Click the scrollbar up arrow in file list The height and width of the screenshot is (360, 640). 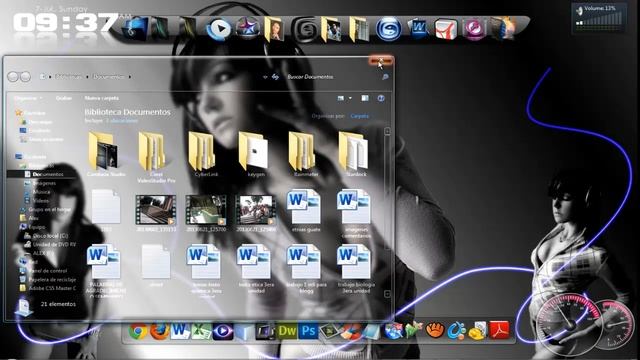pyautogui.click(x=387, y=131)
